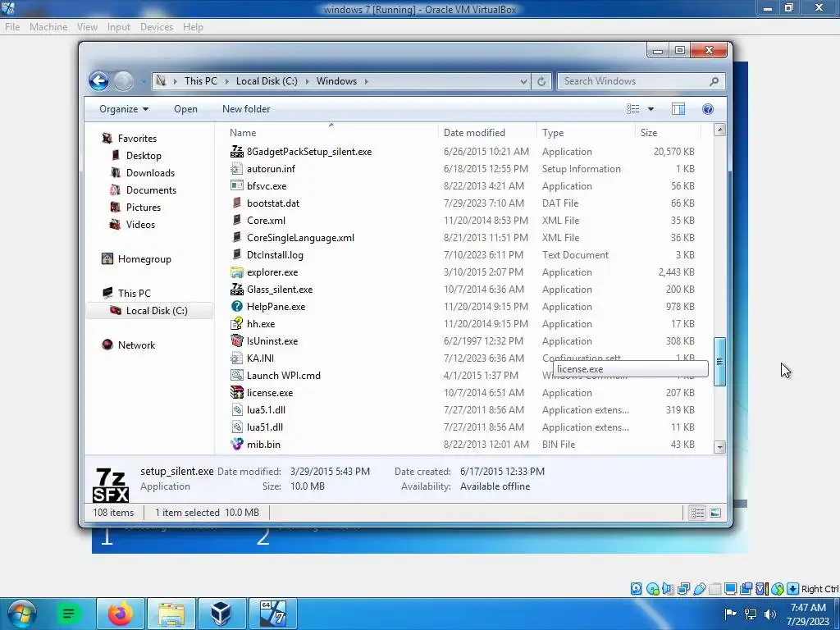Select the autorun.inf file icon
840x630 pixels.
[237, 169]
